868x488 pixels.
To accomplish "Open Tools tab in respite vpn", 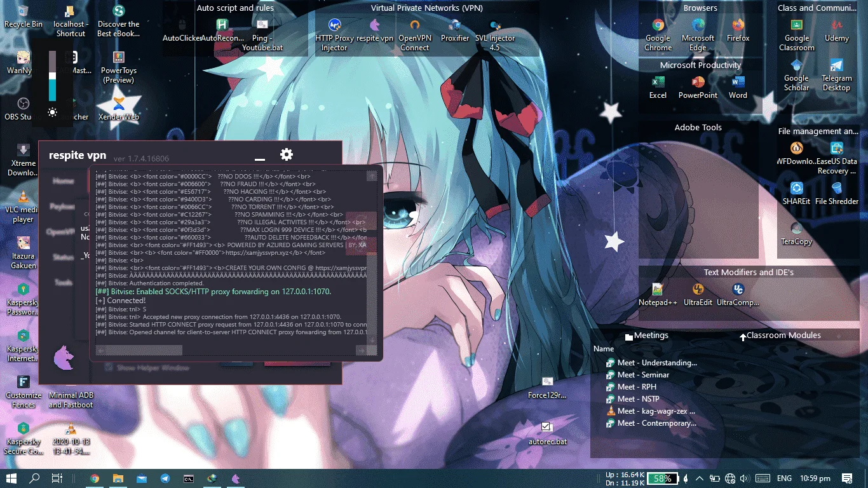I will pyautogui.click(x=63, y=283).
